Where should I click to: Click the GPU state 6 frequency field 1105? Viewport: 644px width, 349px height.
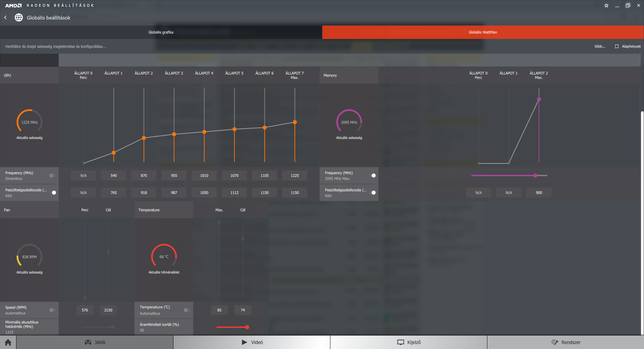click(265, 176)
